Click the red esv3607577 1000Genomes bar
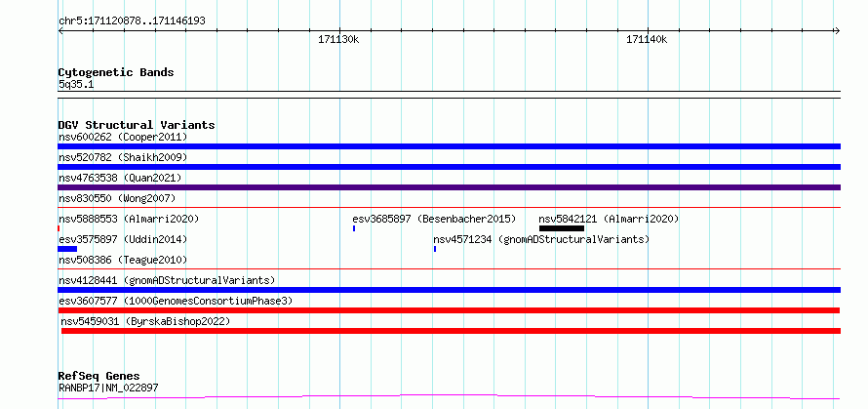This screenshot has width=868, height=409. point(449,310)
